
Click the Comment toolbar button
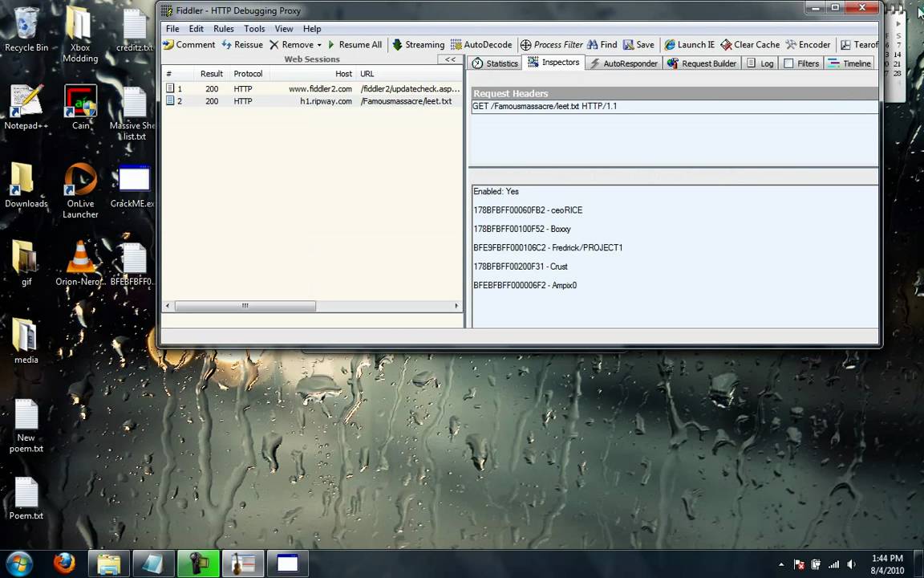(189, 45)
